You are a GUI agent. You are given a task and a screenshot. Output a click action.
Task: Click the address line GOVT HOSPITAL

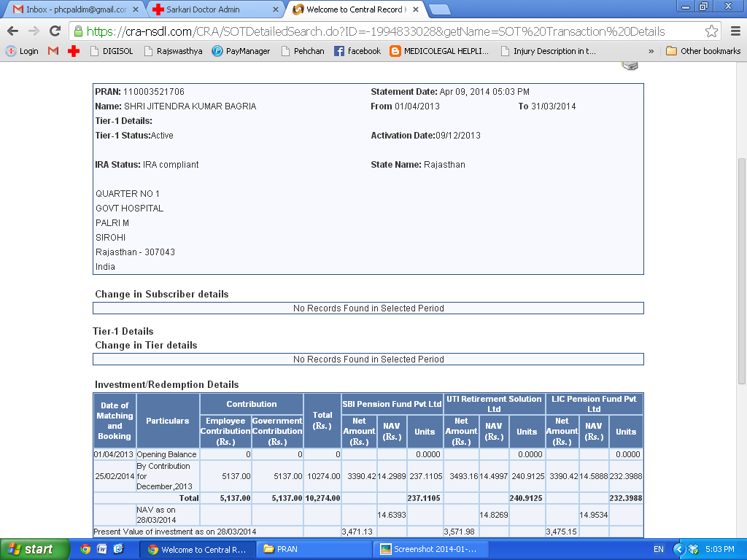coord(130,209)
